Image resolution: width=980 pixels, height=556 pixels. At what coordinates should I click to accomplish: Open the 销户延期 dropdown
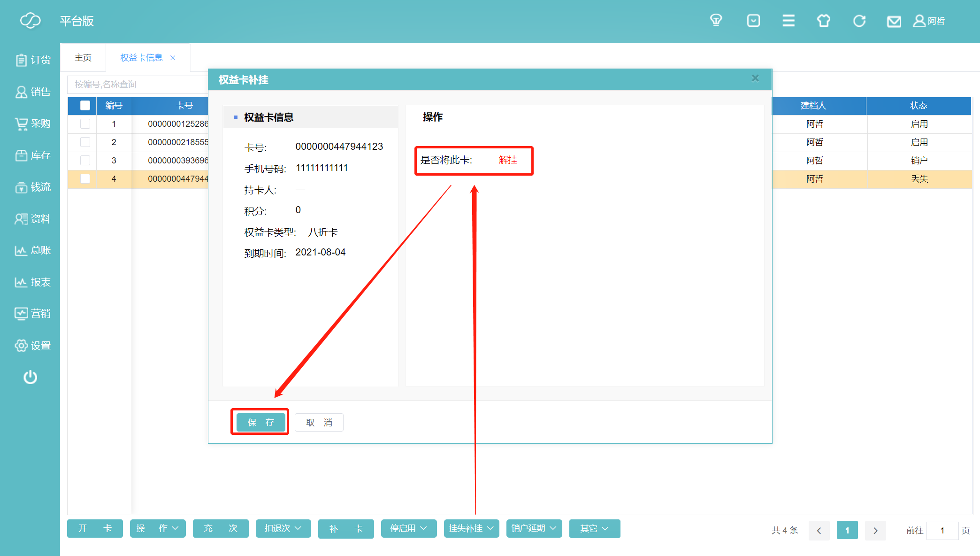coord(534,529)
